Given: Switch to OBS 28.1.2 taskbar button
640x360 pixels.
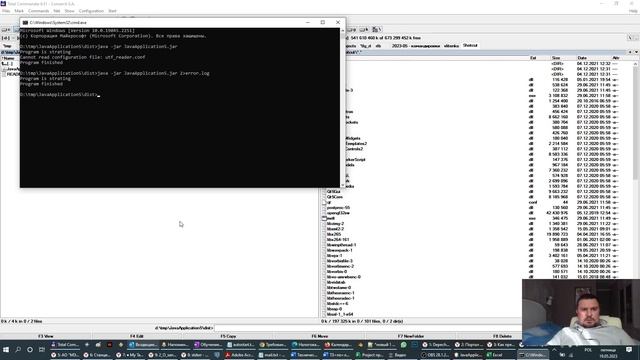Looking at the screenshot, I should coord(436,355).
